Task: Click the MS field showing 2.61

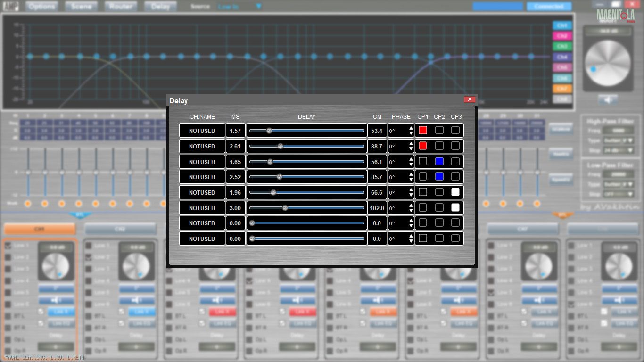Action: [235, 146]
